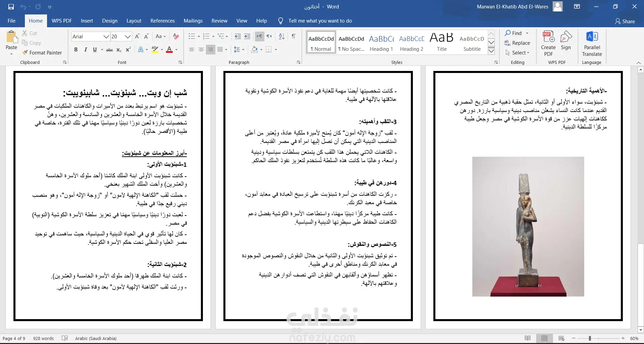Increase indent of the paragraph
This screenshot has height=344, width=644.
[247, 36]
